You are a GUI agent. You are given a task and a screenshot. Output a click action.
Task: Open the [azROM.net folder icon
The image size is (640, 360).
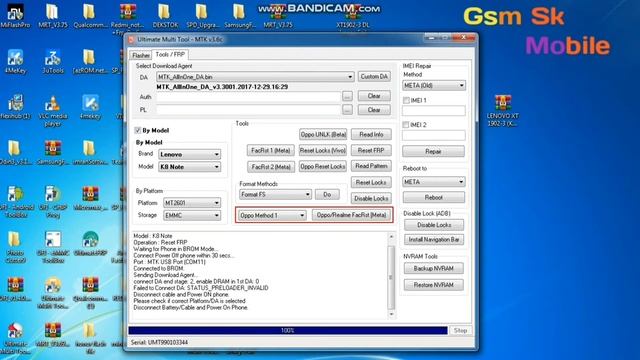pos(90,61)
